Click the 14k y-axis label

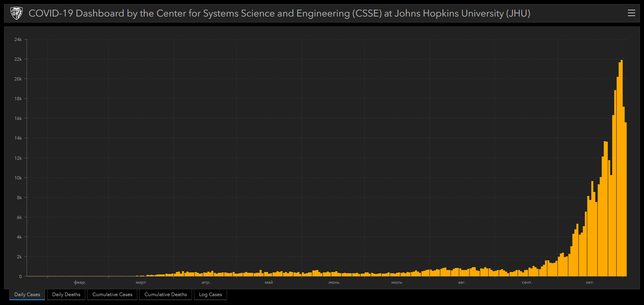(18, 138)
